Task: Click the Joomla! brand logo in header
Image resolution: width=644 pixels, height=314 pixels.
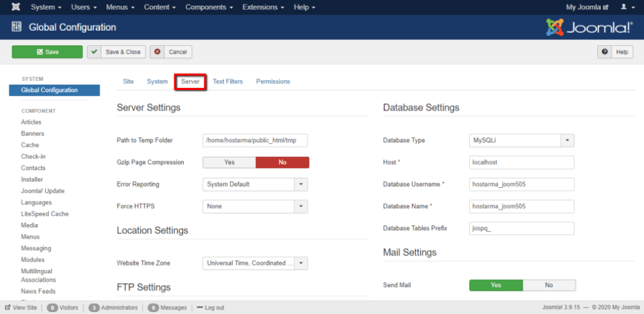Action: [x=589, y=28]
